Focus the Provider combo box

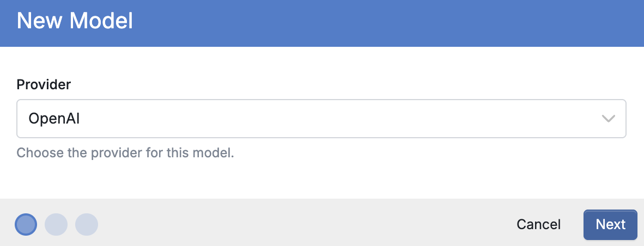point(321,119)
